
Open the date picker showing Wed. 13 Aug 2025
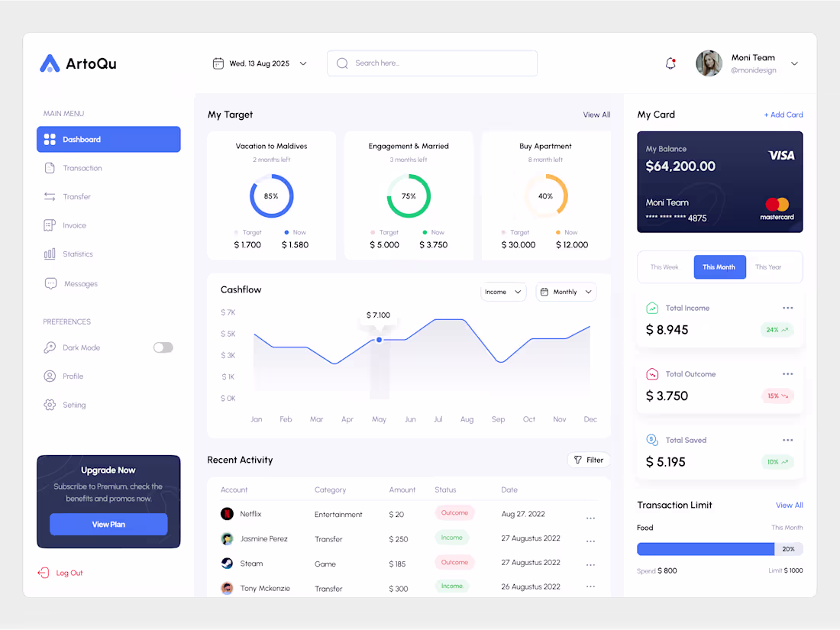click(260, 63)
